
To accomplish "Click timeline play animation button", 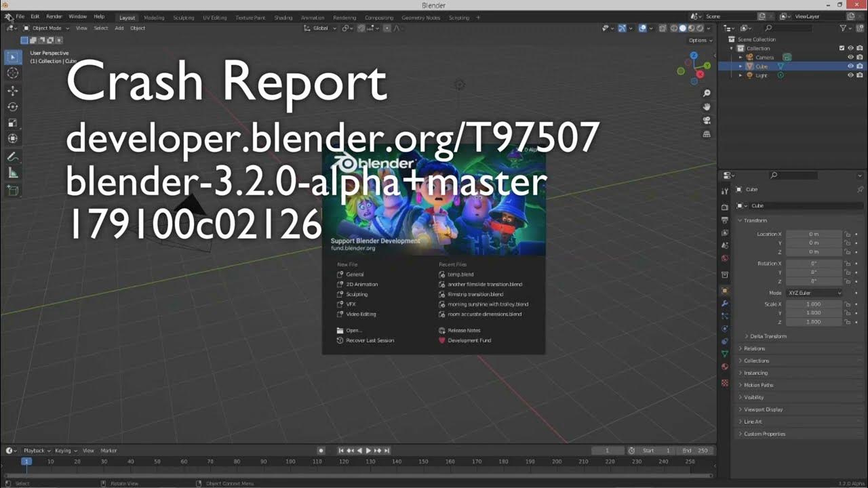I will [368, 451].
